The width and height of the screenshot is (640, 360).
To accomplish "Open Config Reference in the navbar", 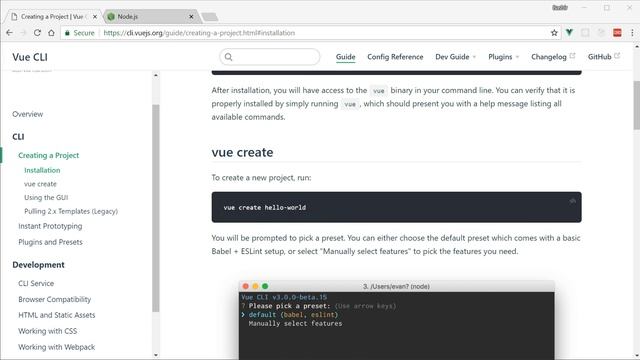I will [x=395, y=57].
